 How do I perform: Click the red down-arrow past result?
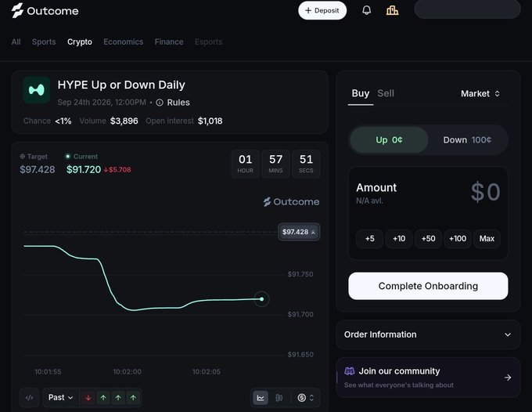click(88, 398)
